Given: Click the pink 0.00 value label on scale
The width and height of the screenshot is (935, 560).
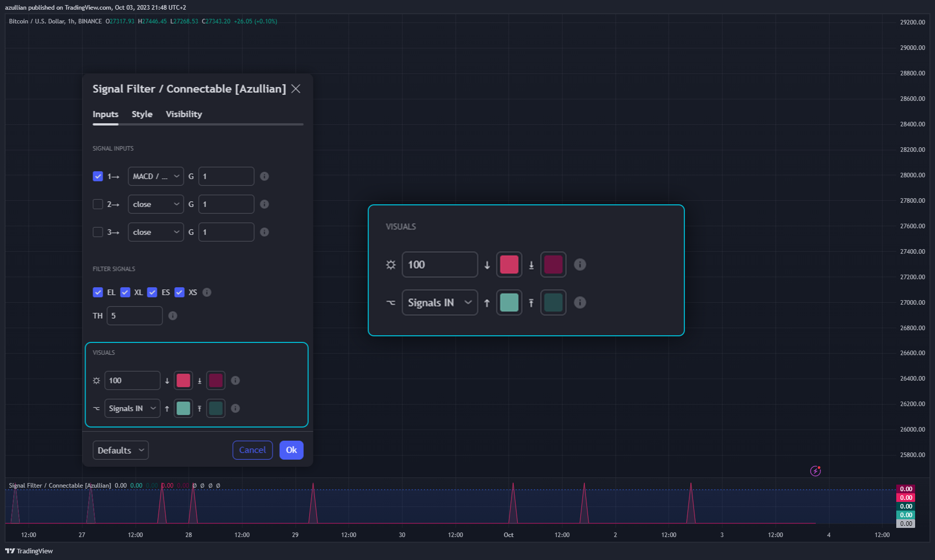Looking at the screenshot, I should click(906, 498).
